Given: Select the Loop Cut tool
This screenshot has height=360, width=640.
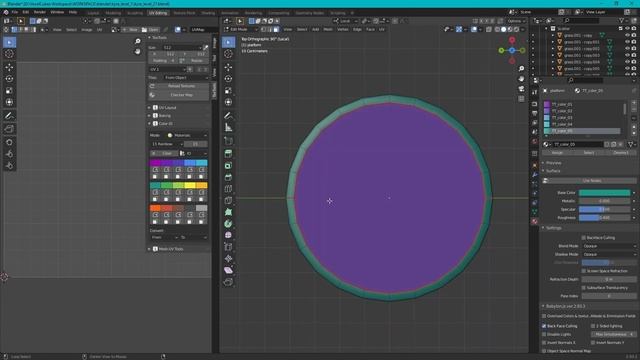Looking at the screenshot, I should 229,189.
